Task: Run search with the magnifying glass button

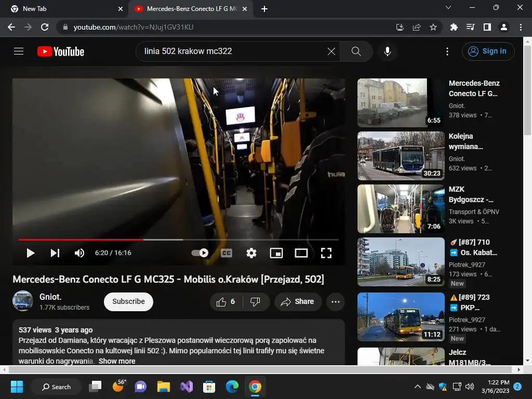Action: pyautogui.click(x=356, y=51)
